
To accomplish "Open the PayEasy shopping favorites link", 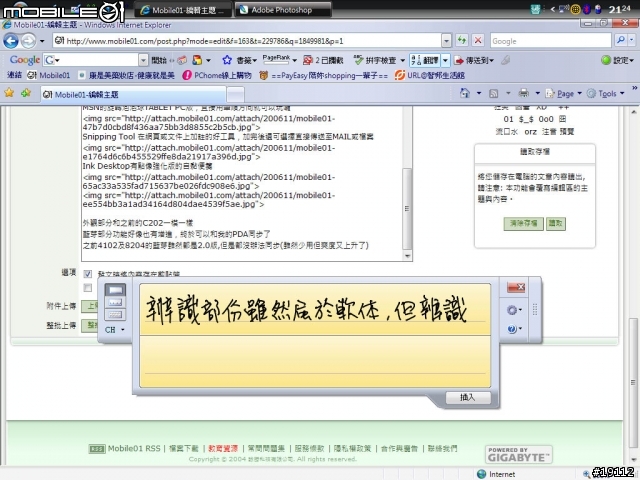I will [x=324, y=75].
